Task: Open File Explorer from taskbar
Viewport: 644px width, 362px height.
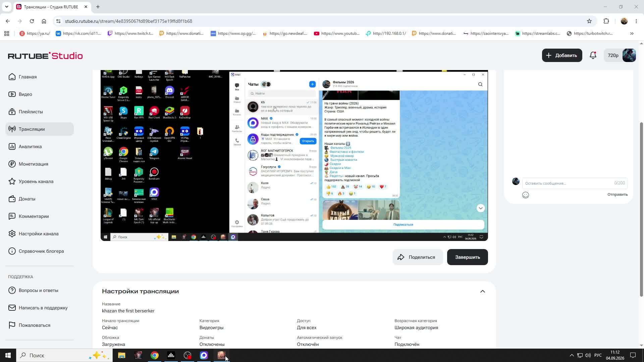Action: [121, 355]
